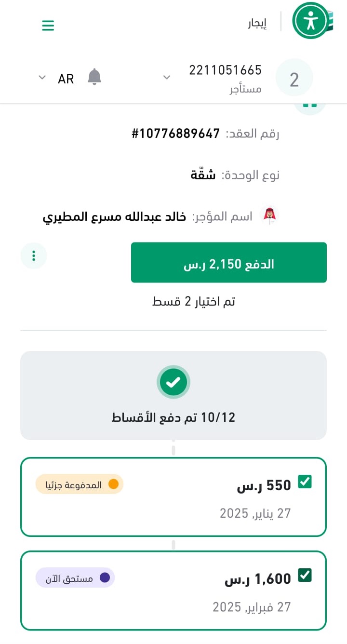
Task: Select the AR language menu item
Action: point(66,79)
